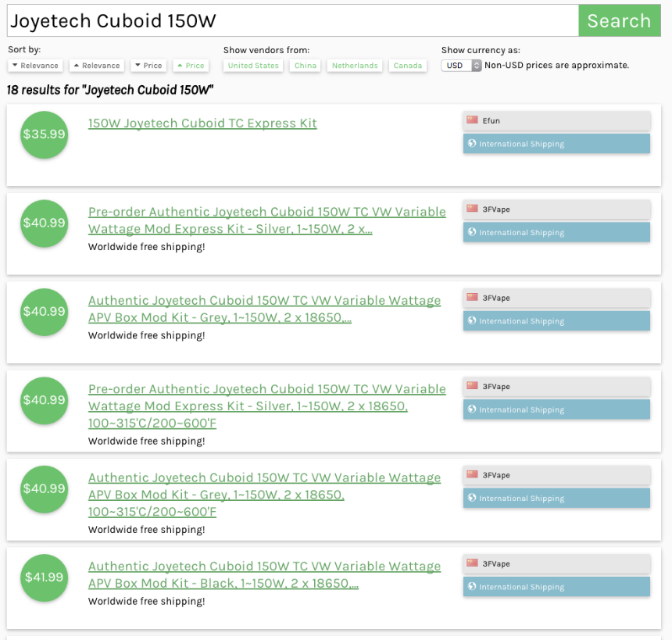Click globe icon in Pre-order Silver "2 x..." row

(x=472, y=232)
